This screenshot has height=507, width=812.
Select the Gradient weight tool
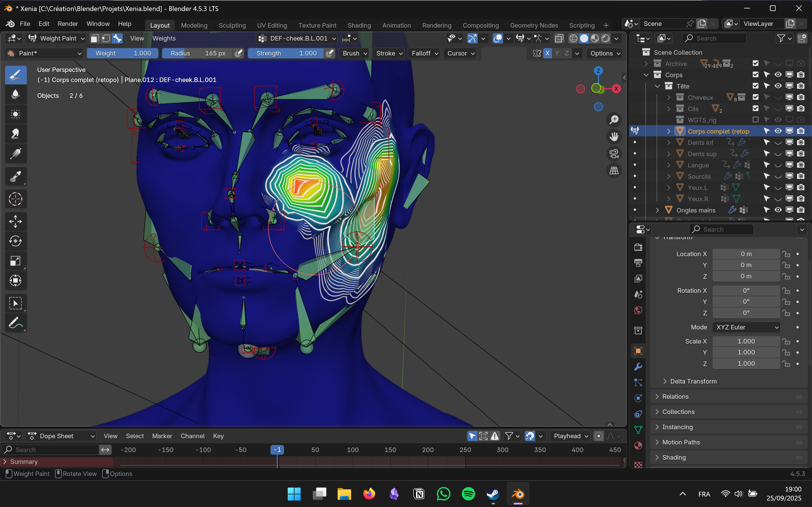point(16,154)
